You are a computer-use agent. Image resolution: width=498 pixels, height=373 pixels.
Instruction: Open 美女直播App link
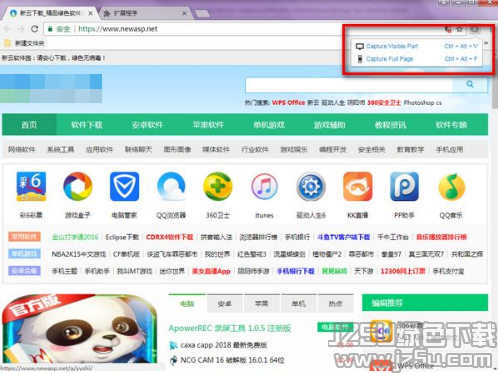(211, 271)
